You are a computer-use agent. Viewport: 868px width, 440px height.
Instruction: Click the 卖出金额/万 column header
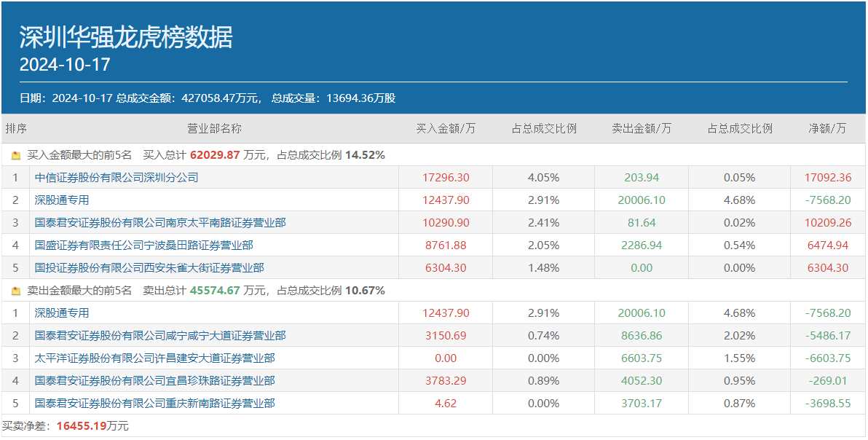pos(642,129)
